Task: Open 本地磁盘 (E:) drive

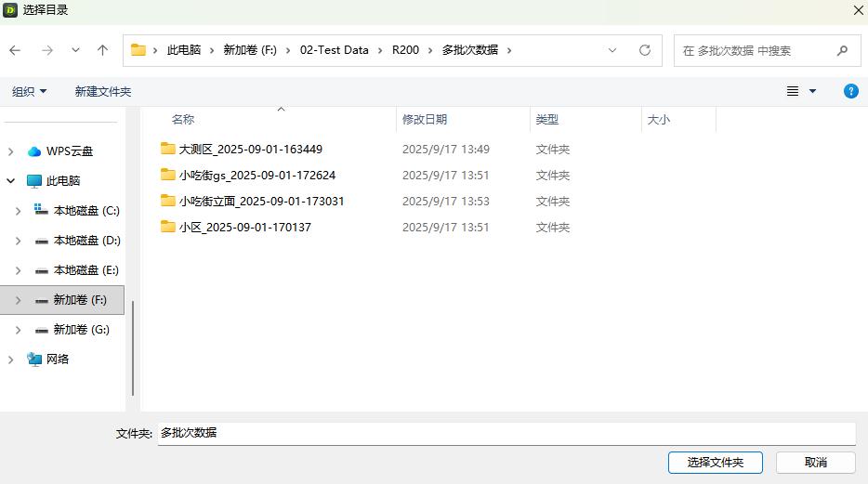Action: click(x=85, y=270)
